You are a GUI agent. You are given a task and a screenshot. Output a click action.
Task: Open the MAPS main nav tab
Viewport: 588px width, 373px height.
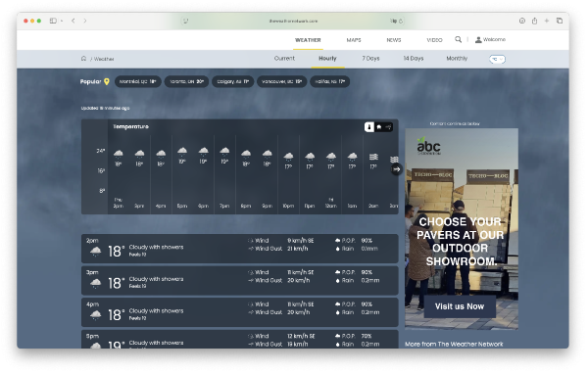354,40
